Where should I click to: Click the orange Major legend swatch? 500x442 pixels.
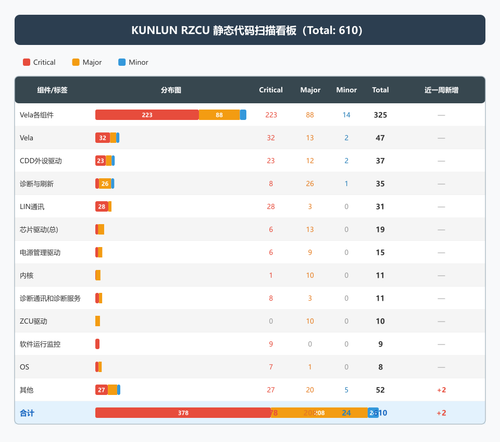click(76, 62)
